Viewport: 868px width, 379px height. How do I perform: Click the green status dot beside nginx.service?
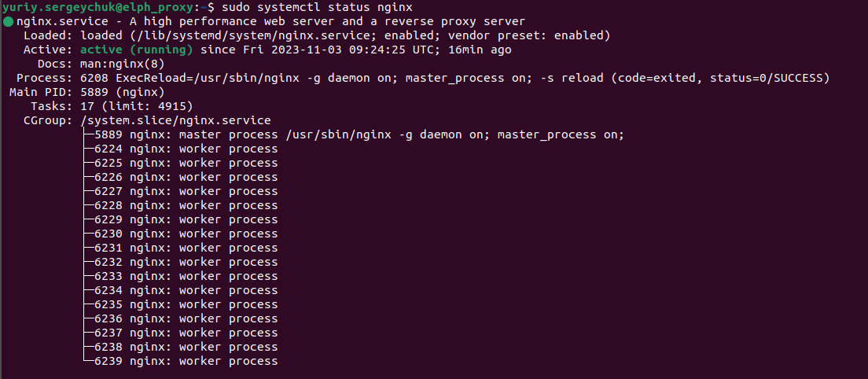coord(8,22)
